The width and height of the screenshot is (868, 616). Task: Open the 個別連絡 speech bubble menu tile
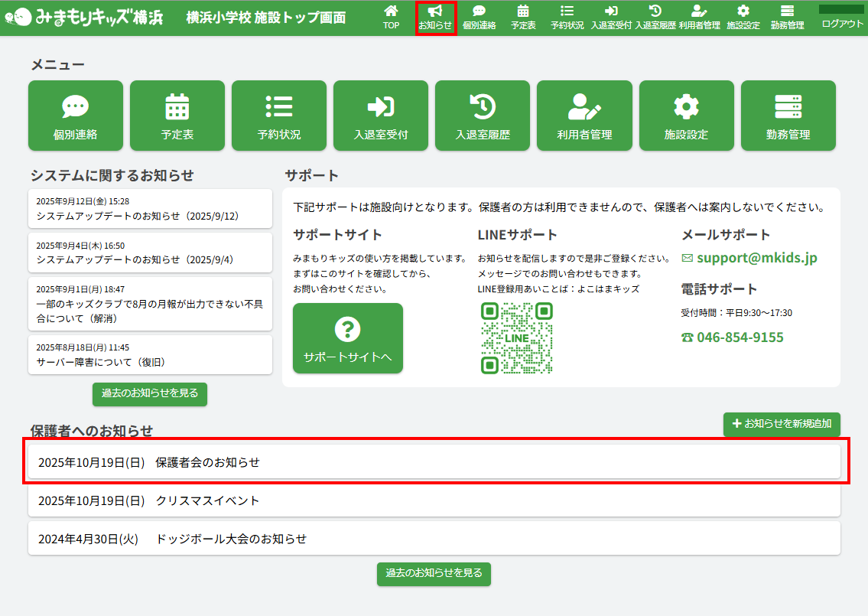click(x=76, y=116)
